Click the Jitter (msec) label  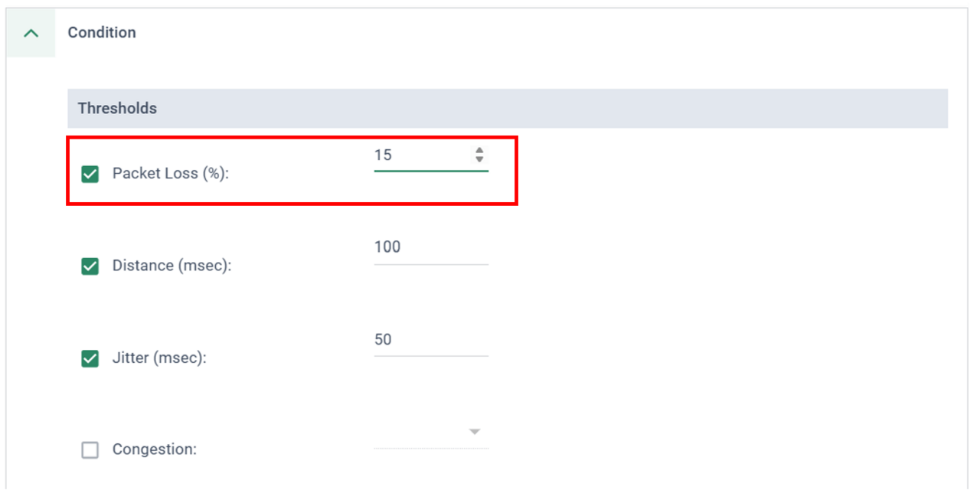point(159,358)
